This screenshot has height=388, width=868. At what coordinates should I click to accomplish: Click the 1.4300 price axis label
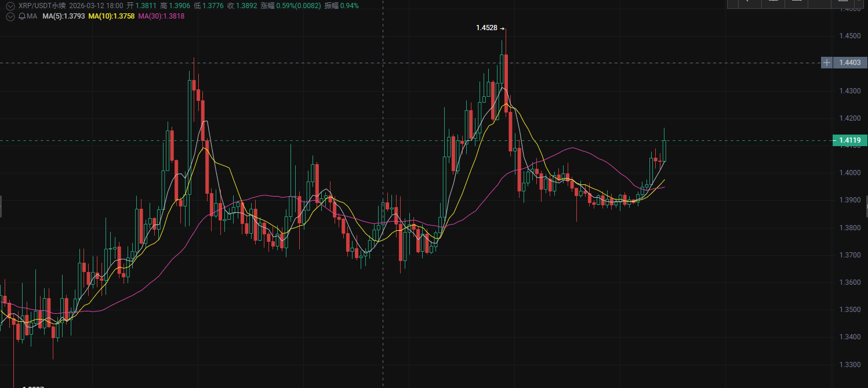pos(849,91)
